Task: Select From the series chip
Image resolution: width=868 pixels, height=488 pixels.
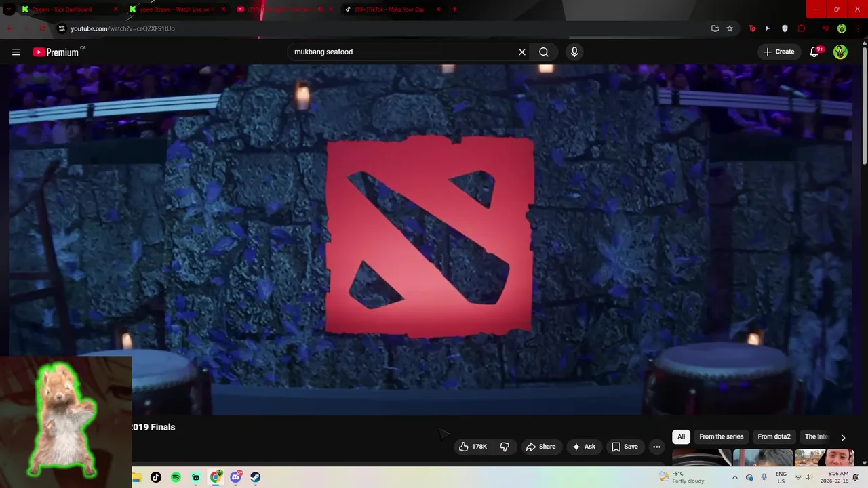Action: tap(722, 437)
